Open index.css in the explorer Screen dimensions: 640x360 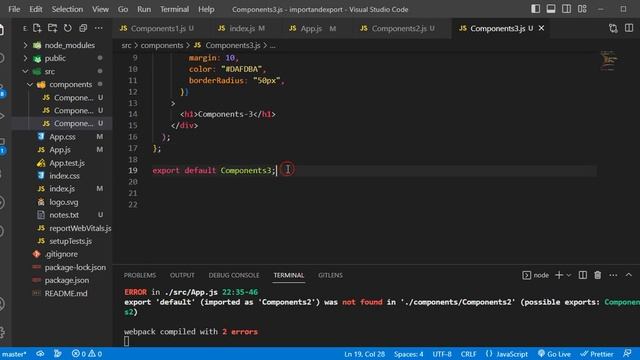coord(61,176)
